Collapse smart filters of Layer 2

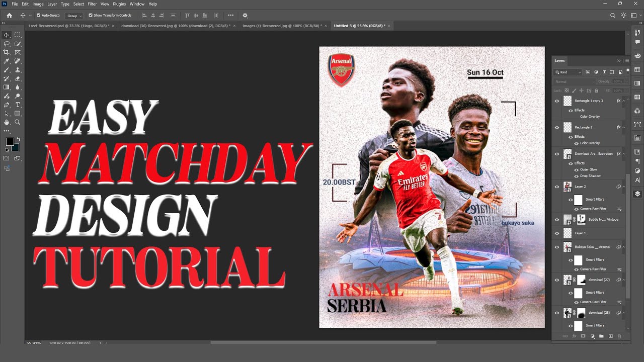click(x=624, y=187)
